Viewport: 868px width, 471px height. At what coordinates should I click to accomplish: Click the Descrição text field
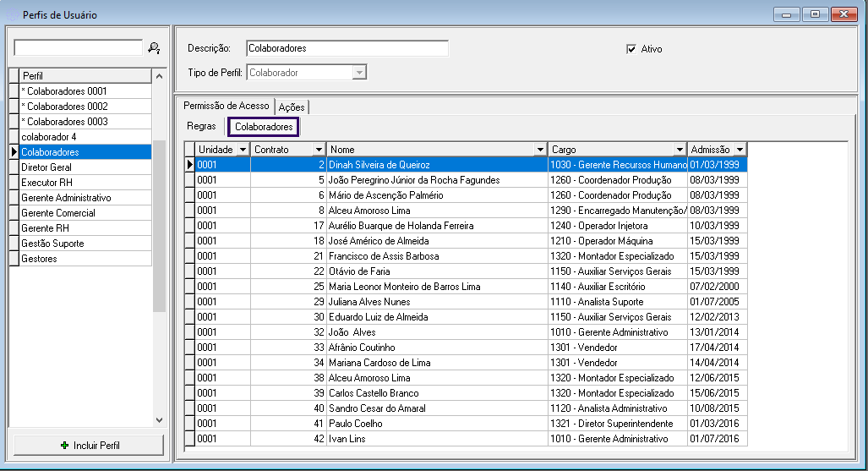(347, 48)
